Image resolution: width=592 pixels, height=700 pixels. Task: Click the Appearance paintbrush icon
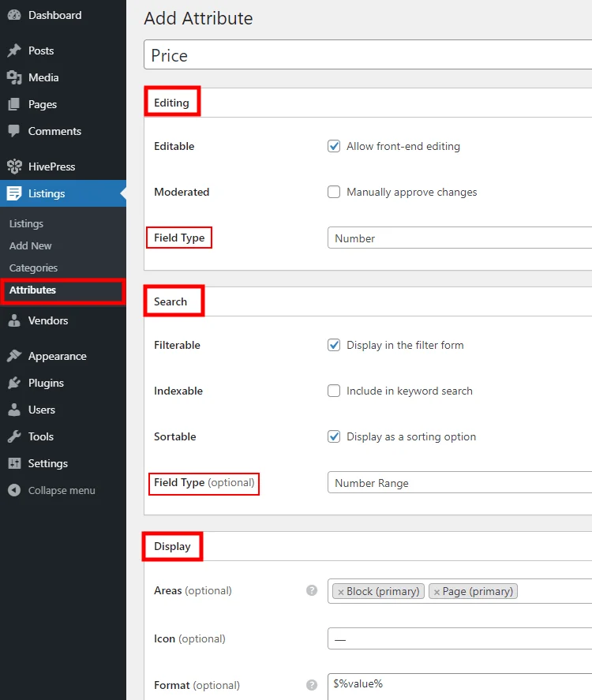[x=14, y=356]
